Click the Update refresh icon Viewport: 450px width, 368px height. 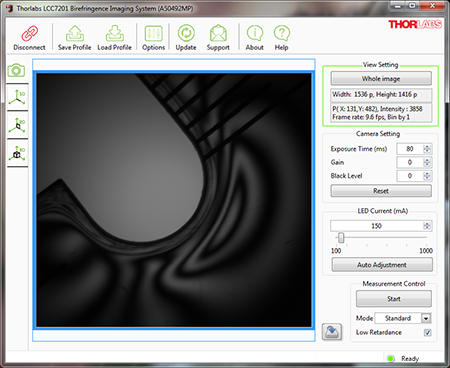(186, 33)
